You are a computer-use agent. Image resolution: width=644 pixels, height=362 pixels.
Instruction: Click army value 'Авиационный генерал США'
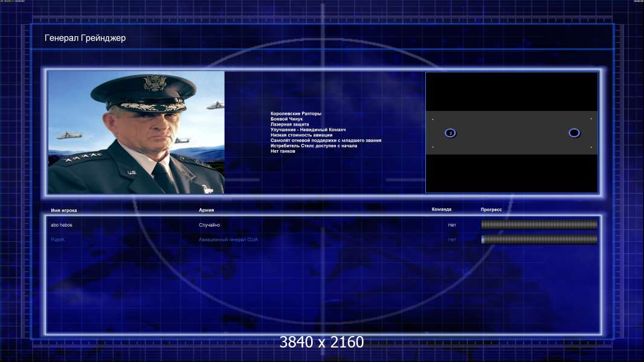coord(228,240)
